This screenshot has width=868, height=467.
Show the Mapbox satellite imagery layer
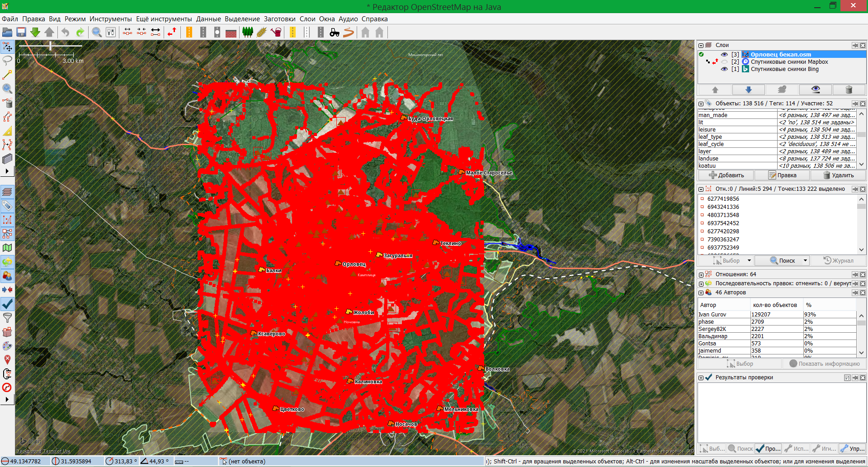(724, 62)
